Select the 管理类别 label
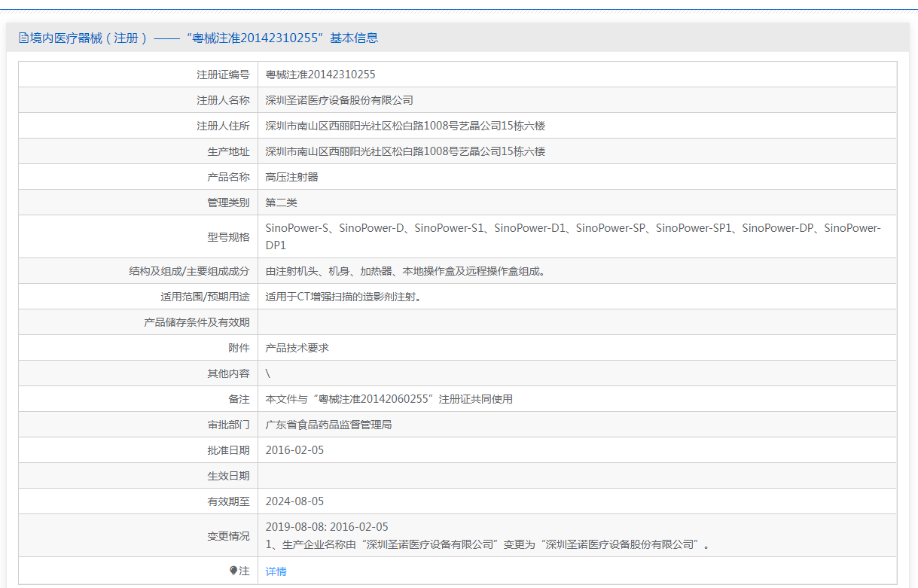 [x=228, y=203]
